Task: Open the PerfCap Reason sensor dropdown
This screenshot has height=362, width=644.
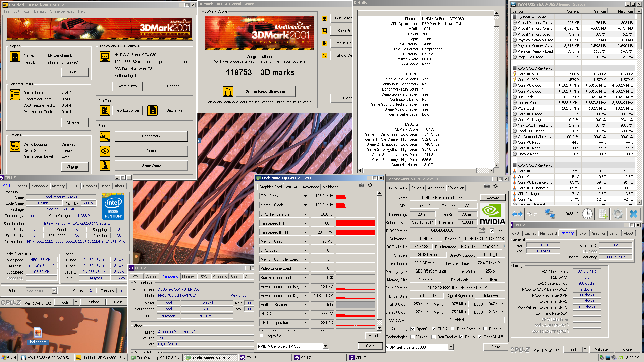Action: pyautogui.click(x=305, y=305)
